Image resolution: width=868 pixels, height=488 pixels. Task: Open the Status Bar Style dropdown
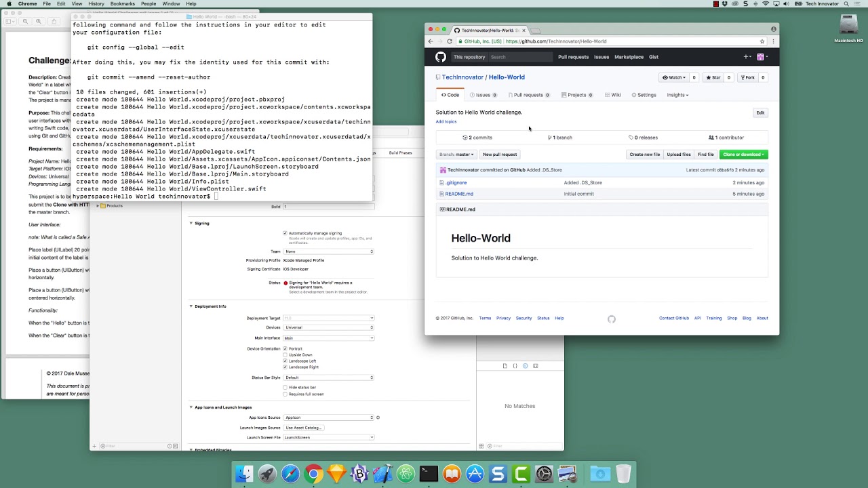[x=329, y=378]
